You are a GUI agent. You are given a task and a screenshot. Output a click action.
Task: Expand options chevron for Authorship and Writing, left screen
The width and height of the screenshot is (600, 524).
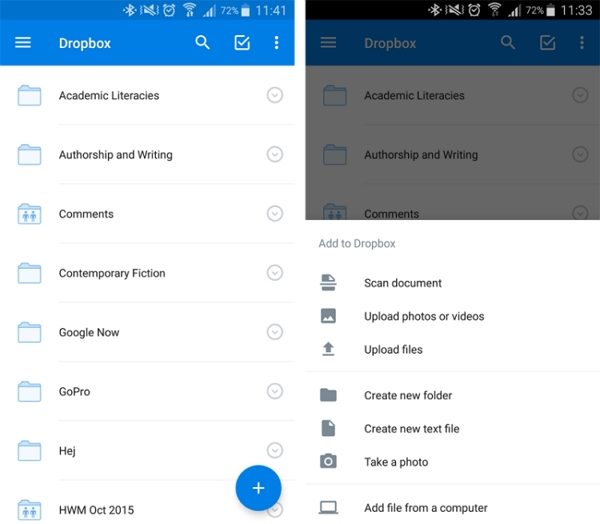(x=275, y=154)
